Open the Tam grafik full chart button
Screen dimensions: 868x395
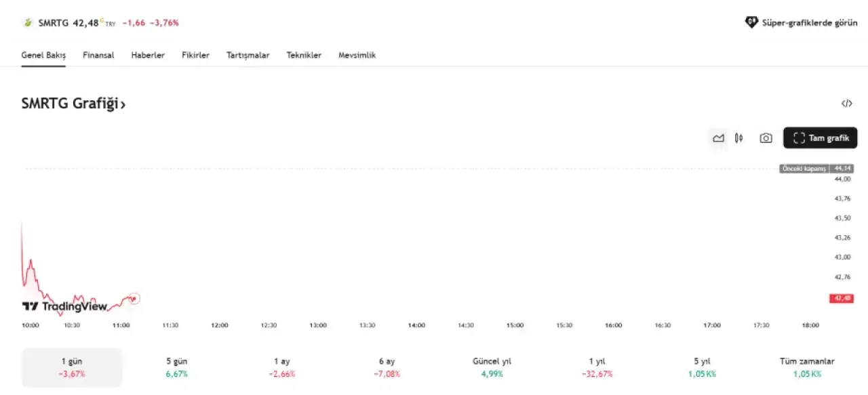pyautogui.click(x=820, y=138)
